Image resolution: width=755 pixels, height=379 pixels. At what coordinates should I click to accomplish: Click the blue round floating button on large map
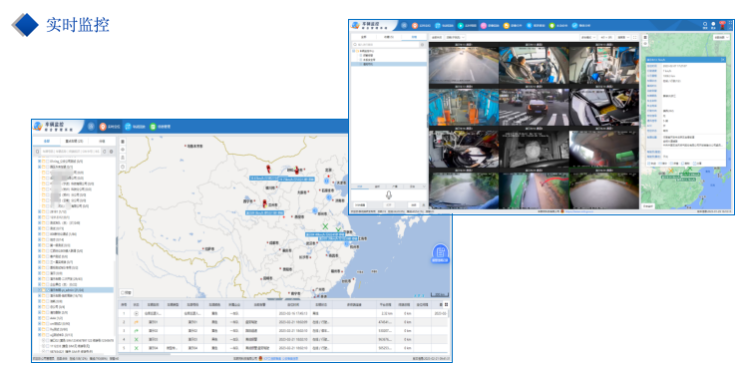click(440, 253)
